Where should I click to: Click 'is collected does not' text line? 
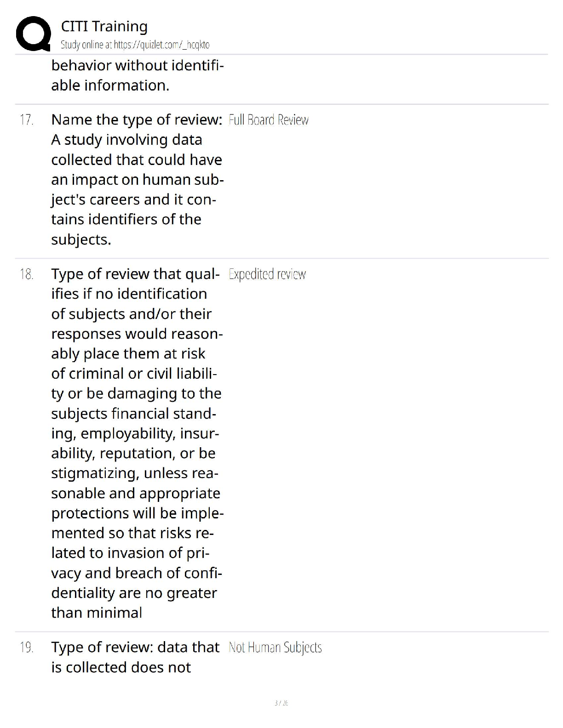(121, 667)
